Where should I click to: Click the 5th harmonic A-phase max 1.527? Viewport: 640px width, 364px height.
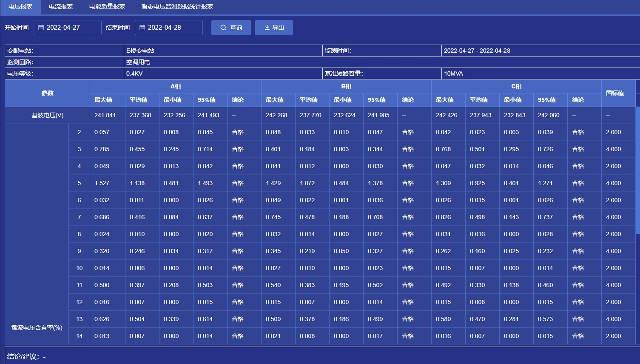[x=102, y=183]
